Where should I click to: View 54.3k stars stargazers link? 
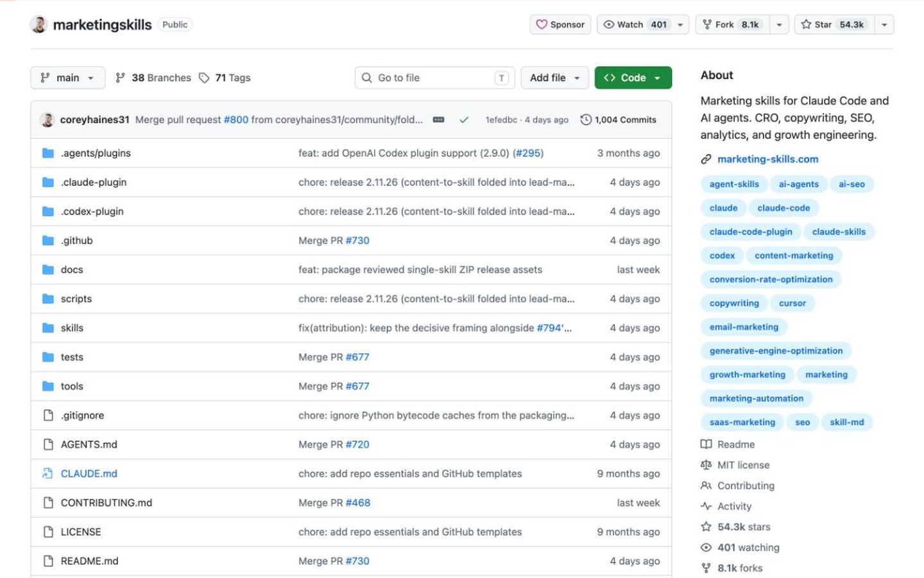(736, 527)
